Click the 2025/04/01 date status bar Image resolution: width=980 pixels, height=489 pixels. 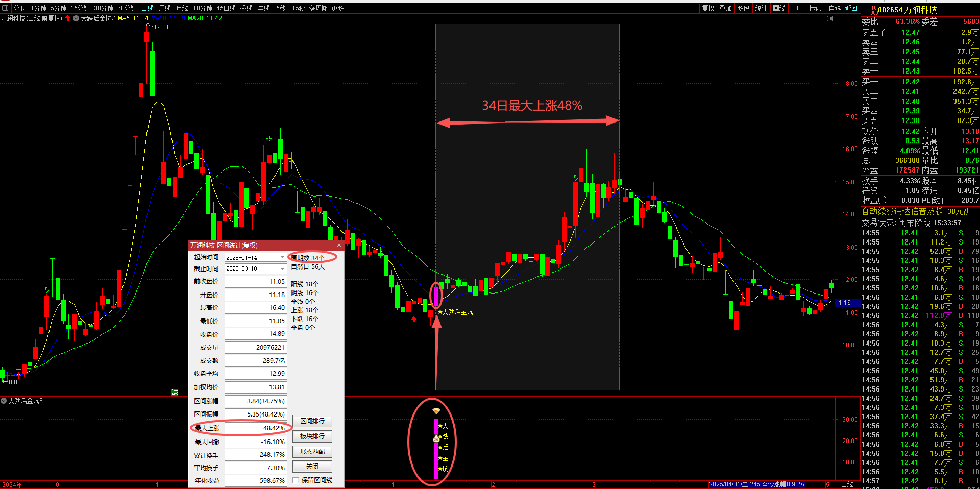point(756,484)
